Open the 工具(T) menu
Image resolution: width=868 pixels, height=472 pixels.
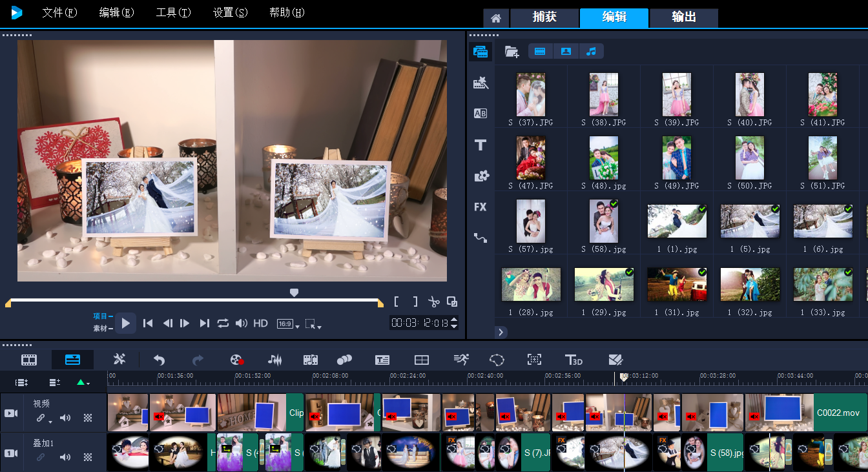point(173,13)
